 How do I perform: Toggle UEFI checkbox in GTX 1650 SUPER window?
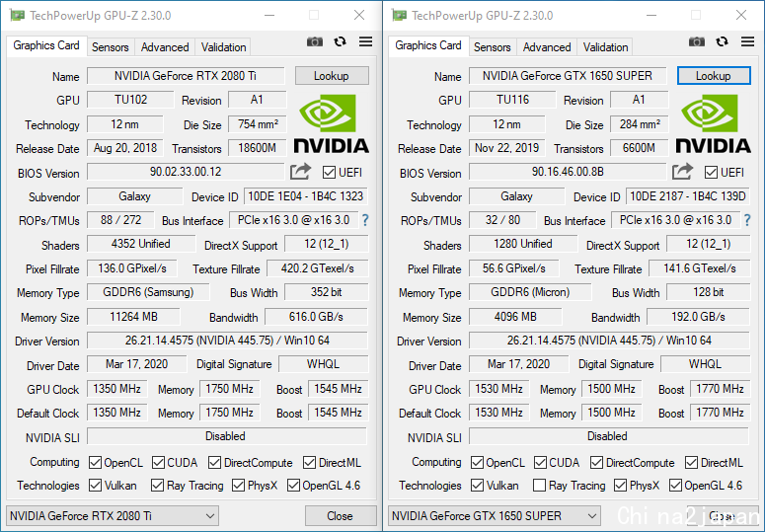click(x=711, y=173)
